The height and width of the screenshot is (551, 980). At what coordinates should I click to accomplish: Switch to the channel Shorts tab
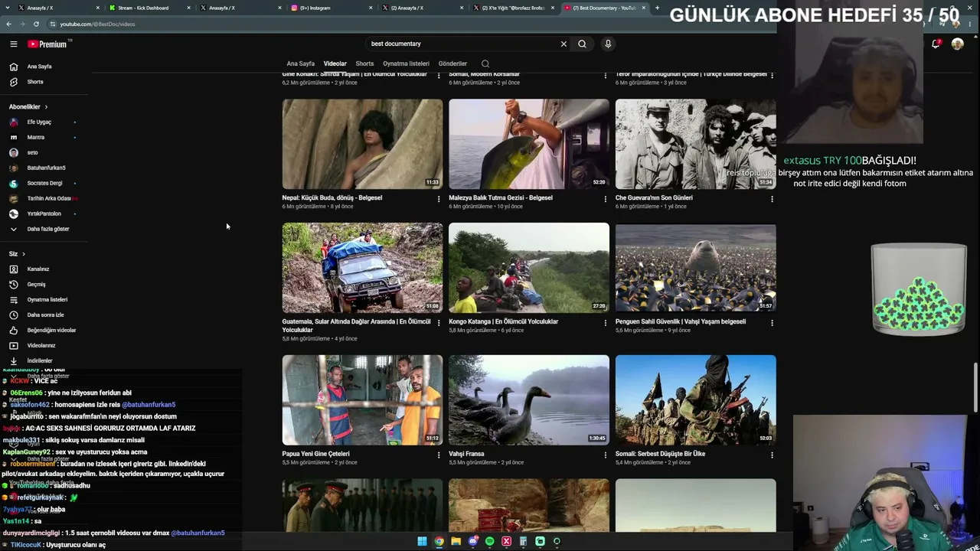coord(364,64)
